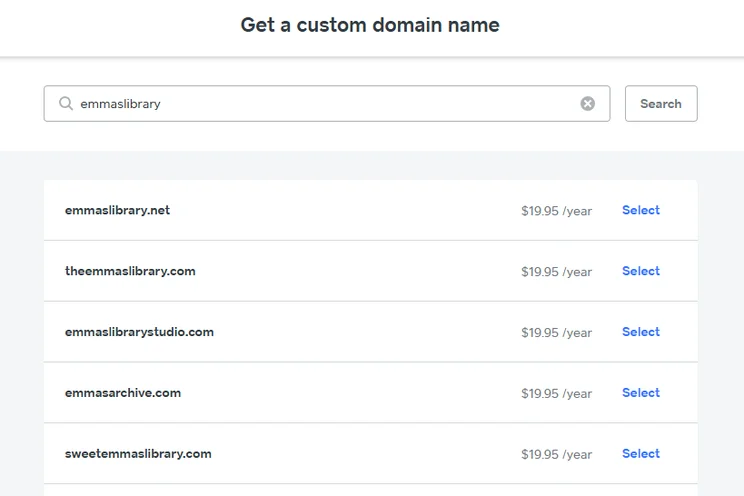This screenshot has height=496, width=744.
Task: Click the emmasarchive.com domain name
Action: [x=123, y=393]
